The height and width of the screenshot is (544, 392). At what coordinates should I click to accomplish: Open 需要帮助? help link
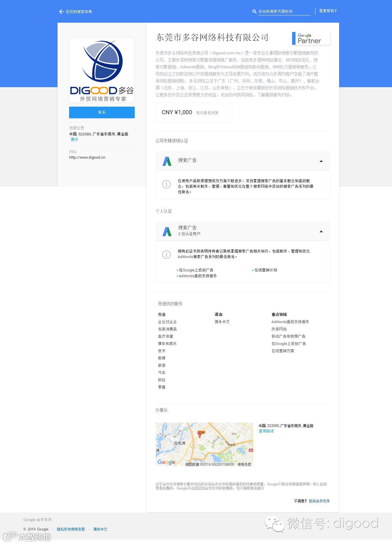click(328, 11)
